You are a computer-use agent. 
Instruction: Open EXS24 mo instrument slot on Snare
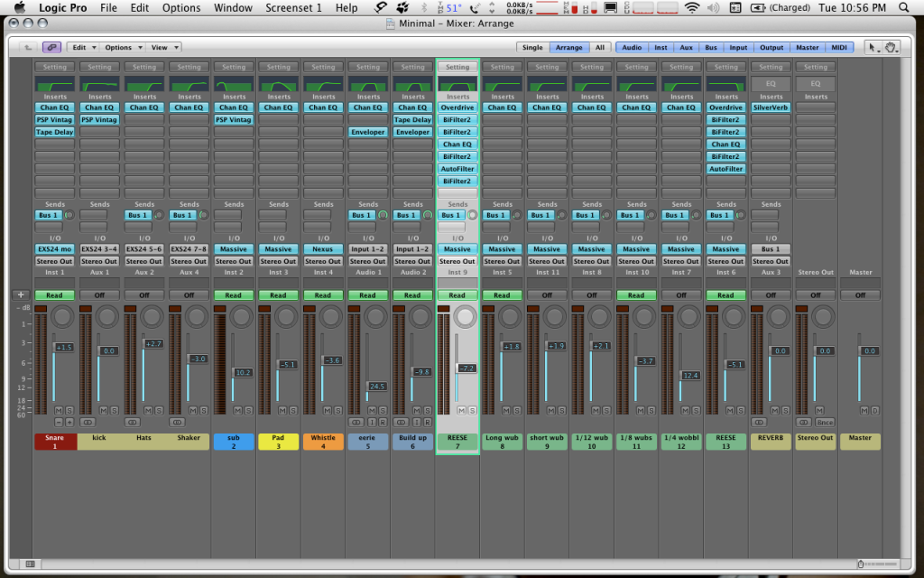click(x=55, y=249)
